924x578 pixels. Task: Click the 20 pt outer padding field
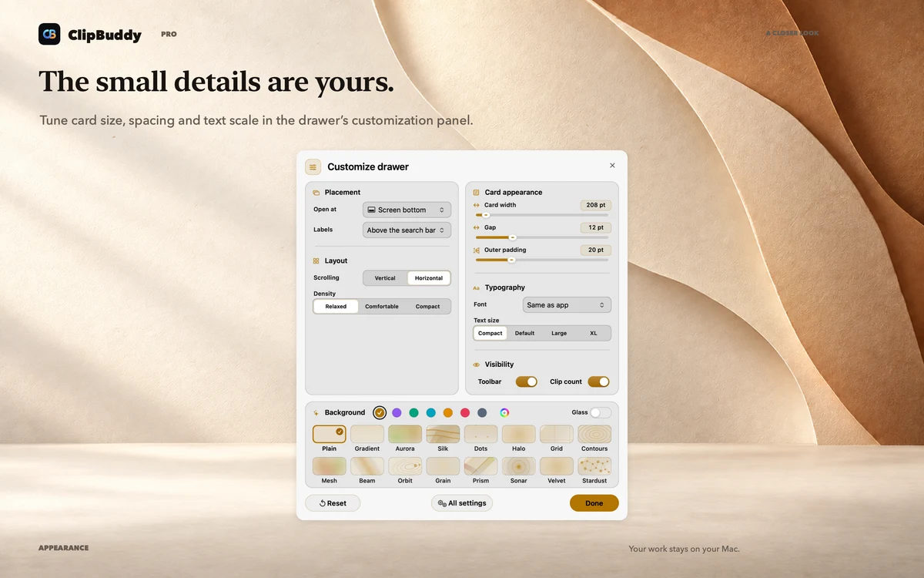[596, 250]
